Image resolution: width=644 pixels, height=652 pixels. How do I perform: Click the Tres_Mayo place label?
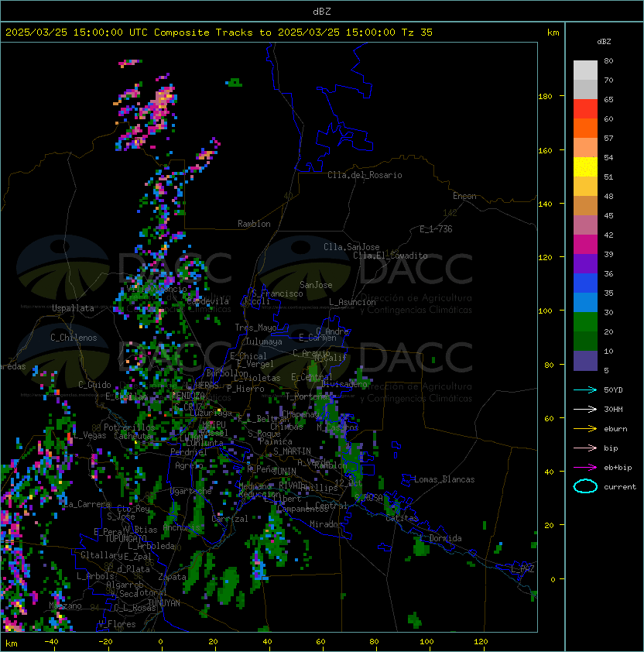[255, 328]
